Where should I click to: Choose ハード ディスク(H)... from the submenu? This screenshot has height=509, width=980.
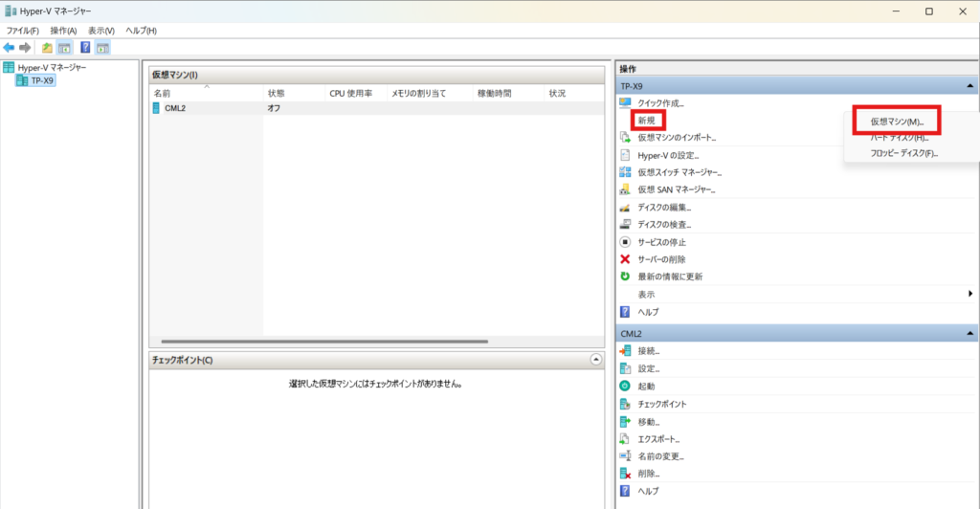point(900,138)
